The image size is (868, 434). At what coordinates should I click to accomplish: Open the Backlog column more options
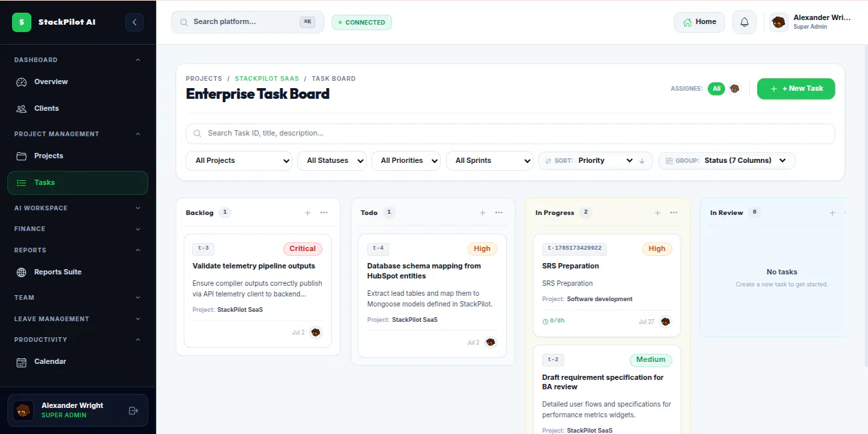[324, 213]
